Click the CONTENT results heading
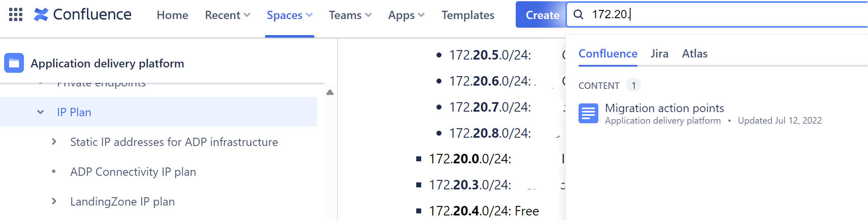 tap(599, 86)
